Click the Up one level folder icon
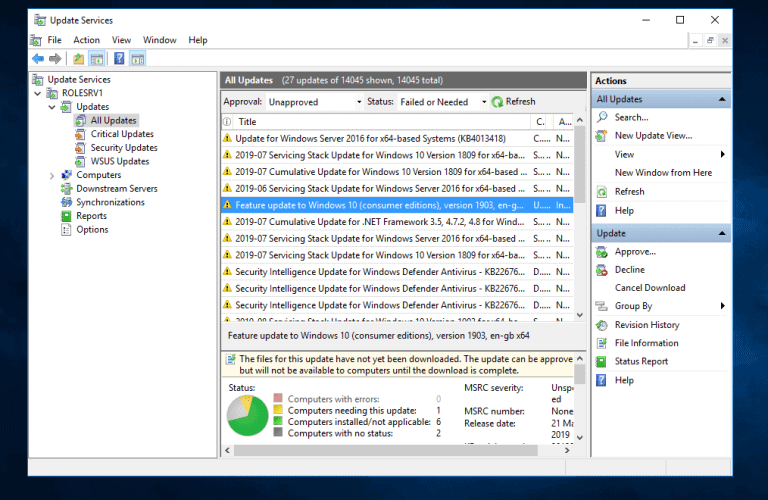This screenshot has height=500, width=768. [78, 59]
